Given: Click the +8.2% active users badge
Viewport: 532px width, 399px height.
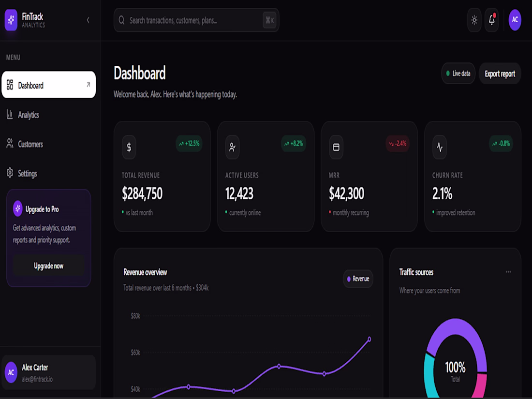Looking at the screenshot, I should coord(293,144).
